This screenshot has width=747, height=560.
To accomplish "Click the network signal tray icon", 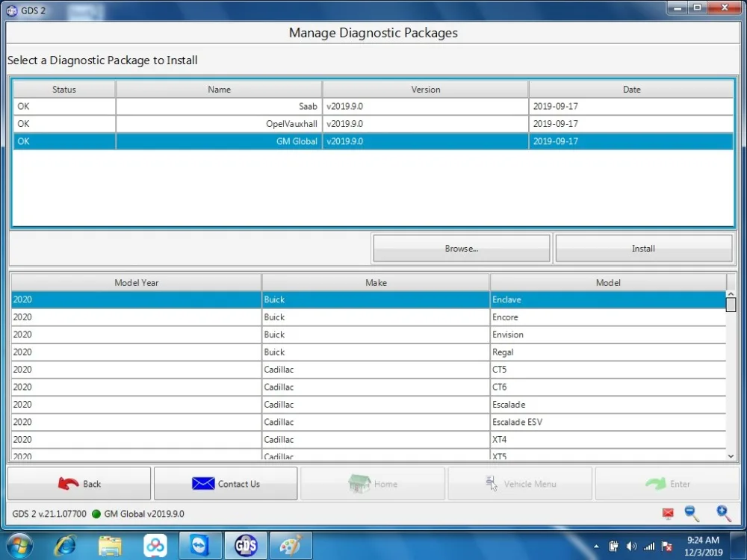I will coord(649,547).
